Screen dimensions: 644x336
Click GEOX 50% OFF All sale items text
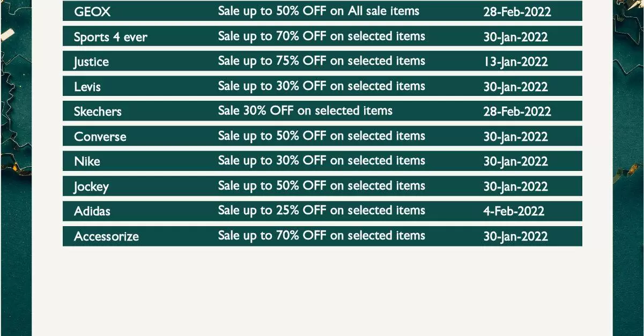pos(319,11)
